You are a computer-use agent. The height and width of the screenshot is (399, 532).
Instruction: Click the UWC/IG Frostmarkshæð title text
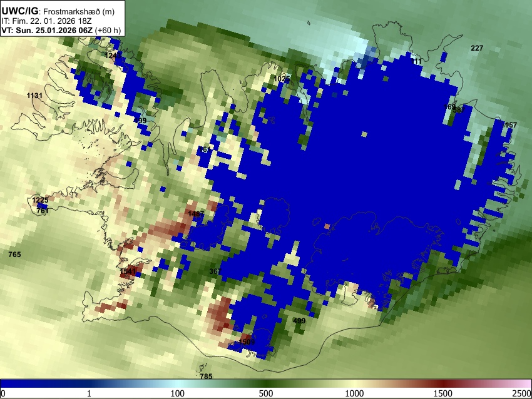pos(58,11)
